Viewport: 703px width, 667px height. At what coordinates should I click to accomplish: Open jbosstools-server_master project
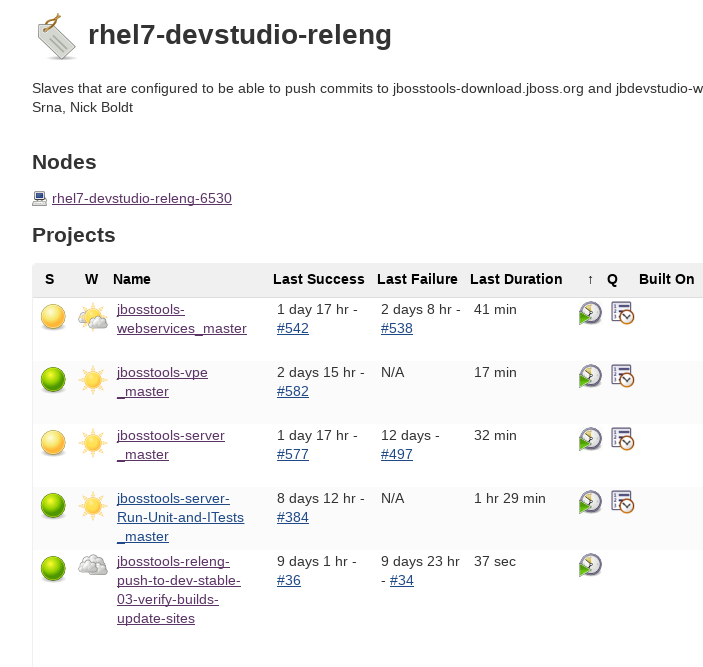pos(170,445)
